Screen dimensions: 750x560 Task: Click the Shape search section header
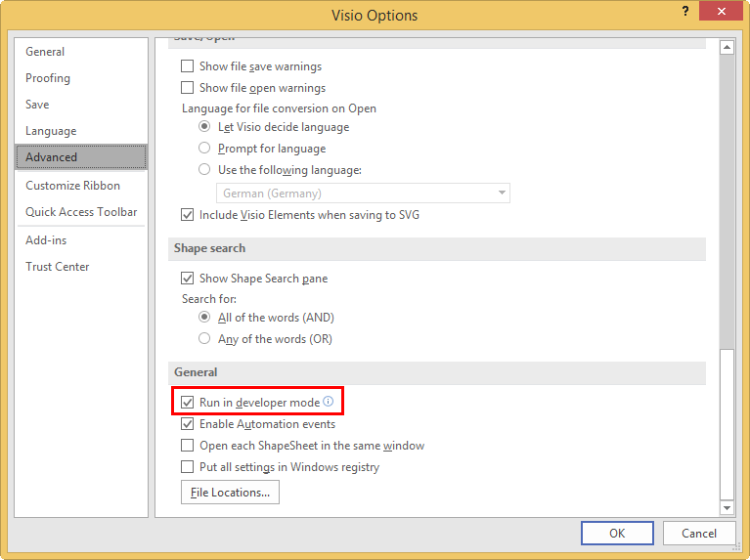437,248
